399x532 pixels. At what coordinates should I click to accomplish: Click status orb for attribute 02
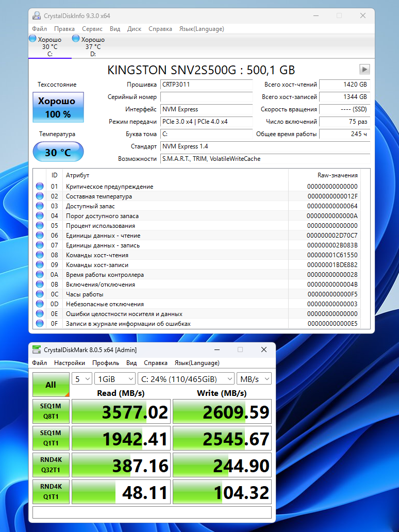(40, 196)
